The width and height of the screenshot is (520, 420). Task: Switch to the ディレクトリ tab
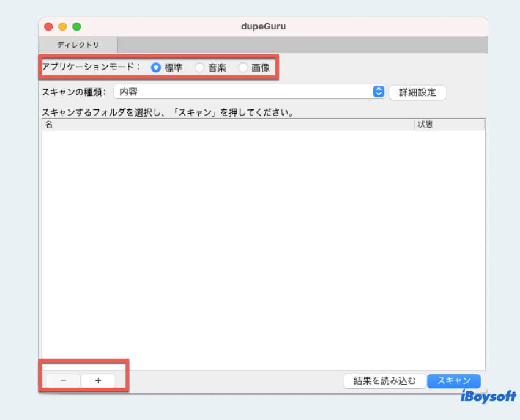click(78, 45)
